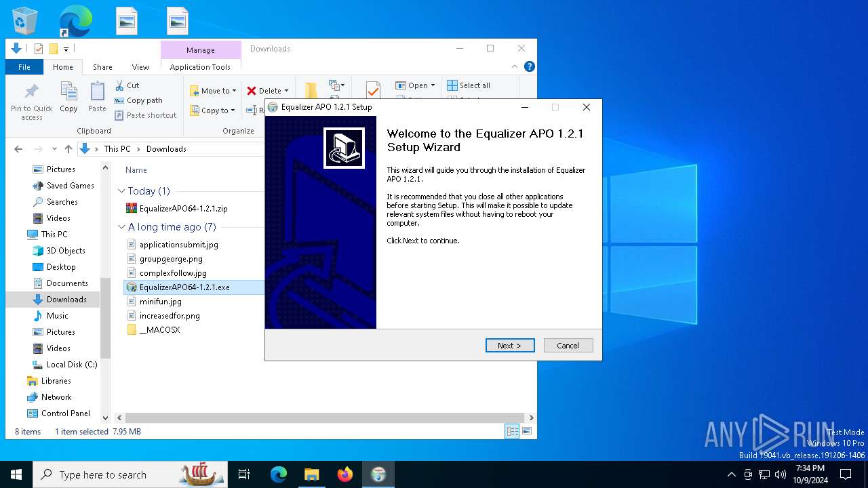The height and width of the screenshot is (488, 868).
Task: Open Move to dropdown
Action: pyautogui.click(x=213, y=91)
